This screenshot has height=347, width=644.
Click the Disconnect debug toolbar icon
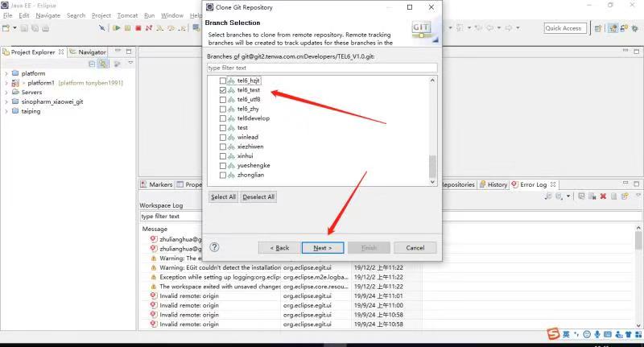149,28
